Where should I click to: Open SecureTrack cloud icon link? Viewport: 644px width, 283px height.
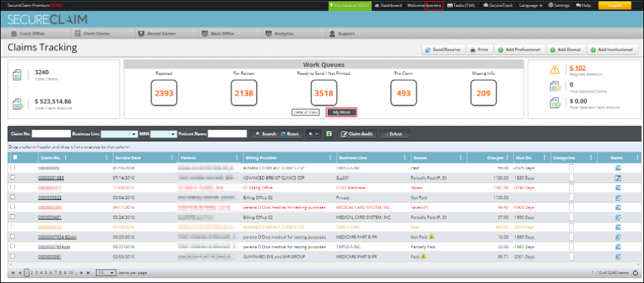[x=488, y=5]
